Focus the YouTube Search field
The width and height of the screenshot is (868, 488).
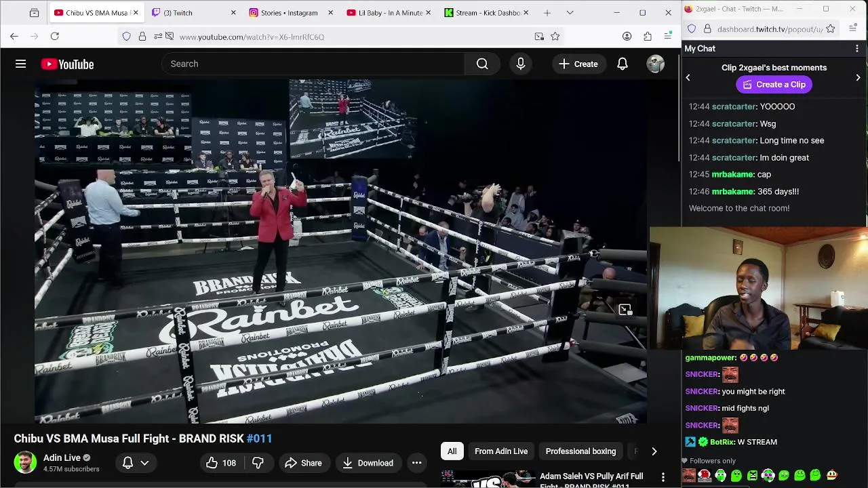point(313,64)
